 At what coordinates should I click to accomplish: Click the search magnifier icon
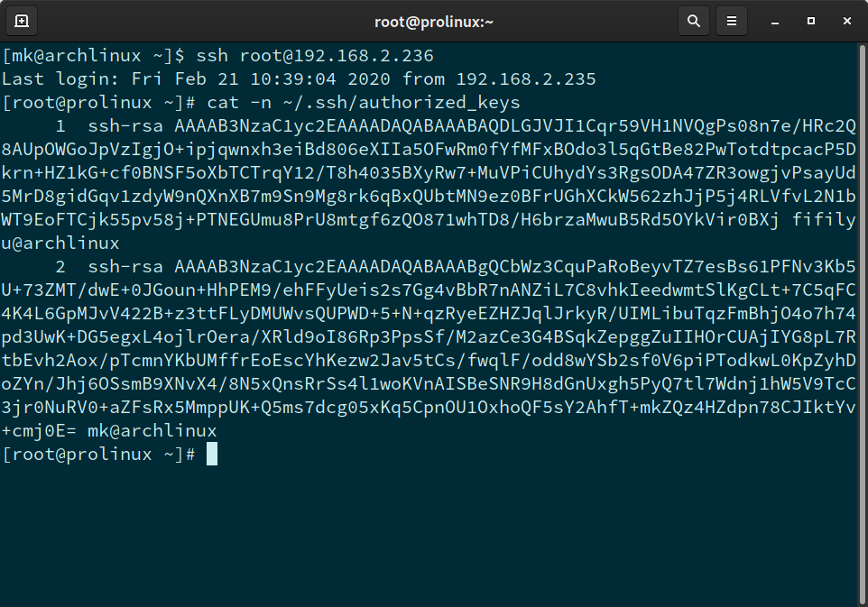click(x=692, y=20)
